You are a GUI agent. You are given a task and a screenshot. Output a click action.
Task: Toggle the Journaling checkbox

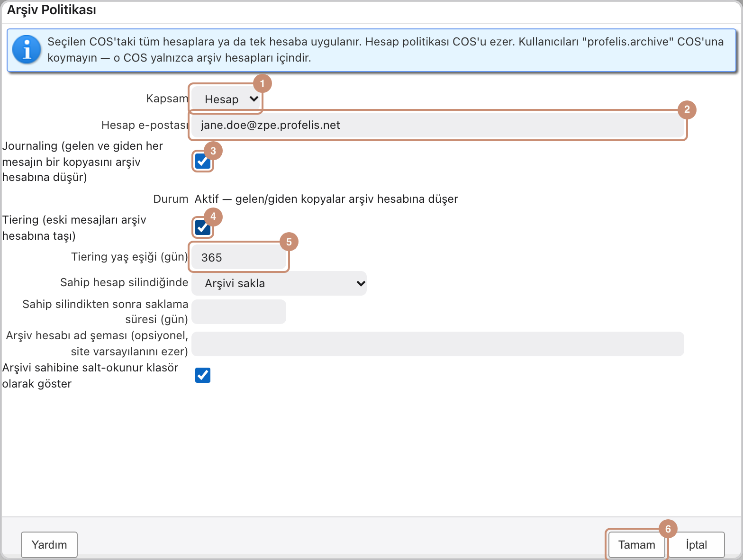[203, 161]
